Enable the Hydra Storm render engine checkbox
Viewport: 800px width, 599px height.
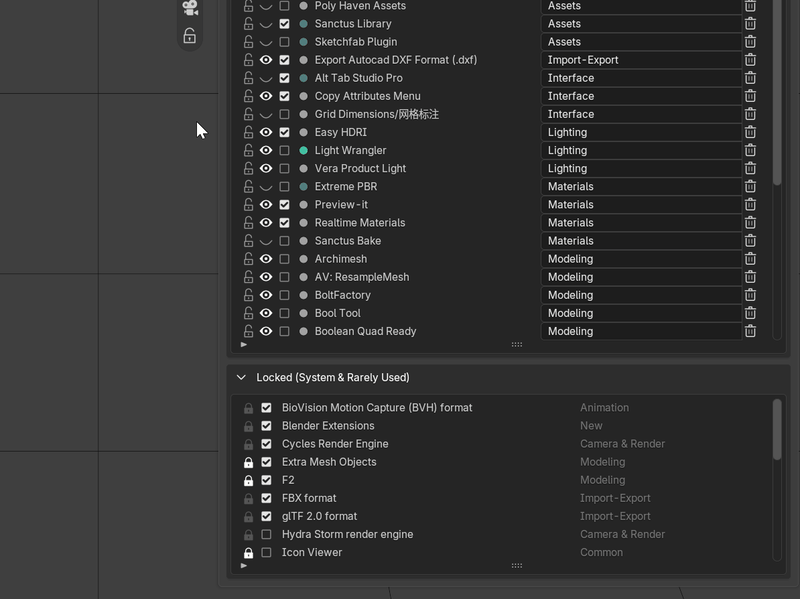click(x=266, y=534)
